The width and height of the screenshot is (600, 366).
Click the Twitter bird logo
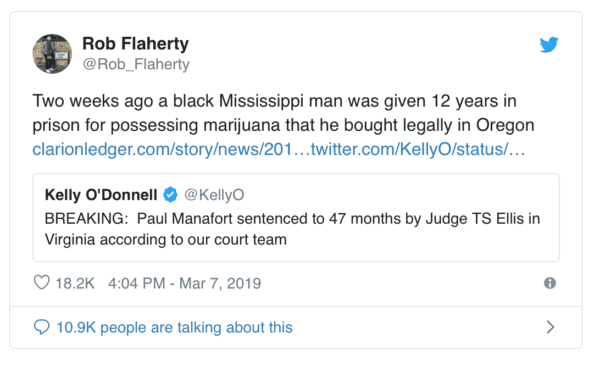point(549,45)
